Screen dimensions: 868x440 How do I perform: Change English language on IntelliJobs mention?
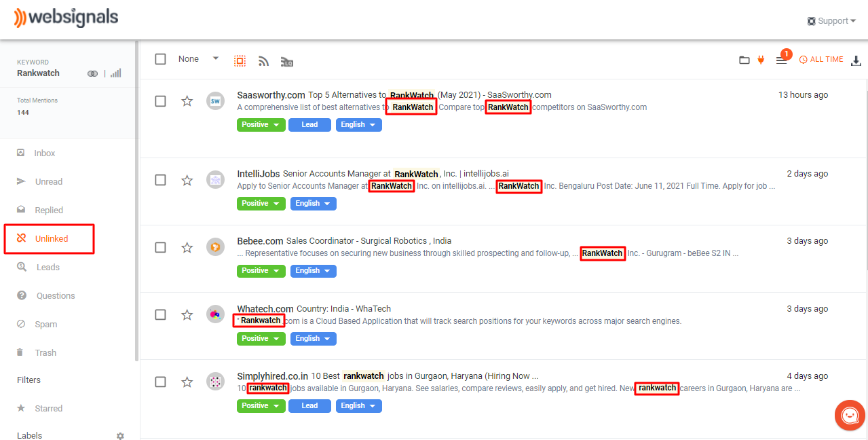click(x=314, y=204)
